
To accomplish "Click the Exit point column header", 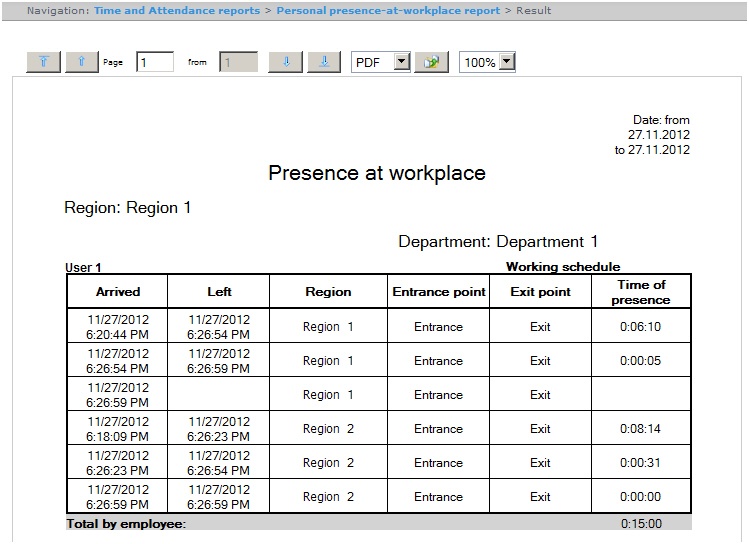I will pos(540,292).
